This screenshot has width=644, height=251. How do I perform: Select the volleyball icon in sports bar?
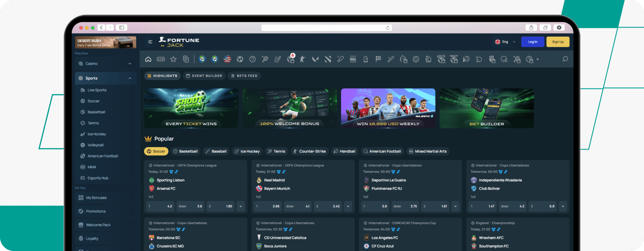(x=416, y=59)
